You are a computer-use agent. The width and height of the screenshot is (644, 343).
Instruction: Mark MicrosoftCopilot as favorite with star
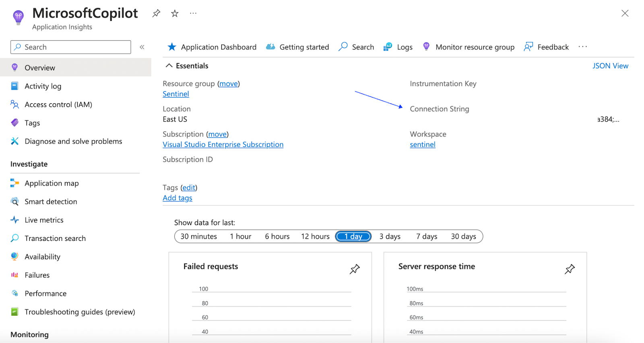pyautogui.click(x=175, y=13)
